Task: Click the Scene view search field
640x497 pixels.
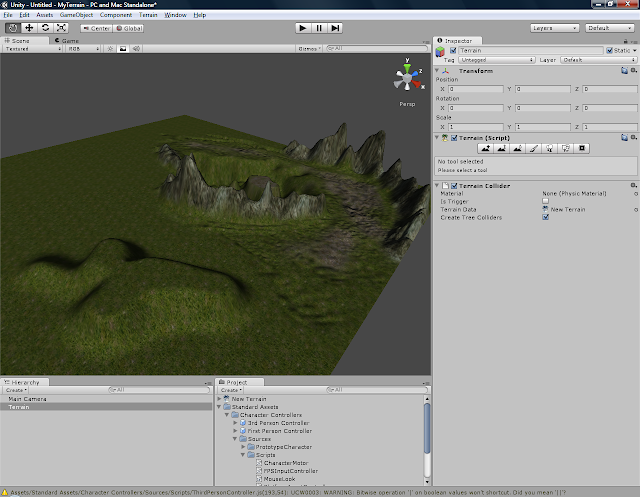Action: point(376,48)
